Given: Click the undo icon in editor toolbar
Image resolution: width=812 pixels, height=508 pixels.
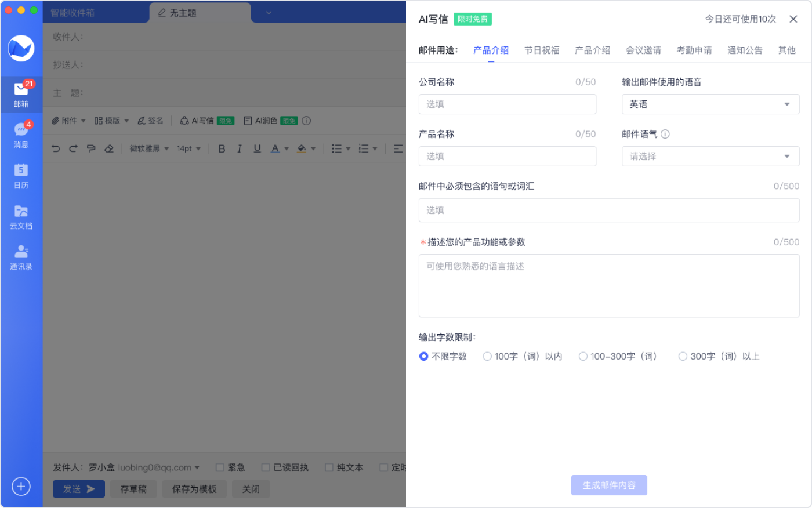Looking at the screenshot, I should click(56, 148).
